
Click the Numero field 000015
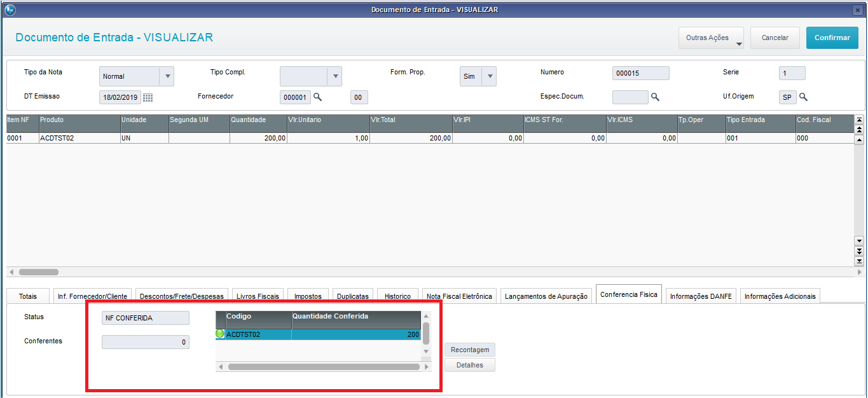pyautogui.click(x=641, y=73)
